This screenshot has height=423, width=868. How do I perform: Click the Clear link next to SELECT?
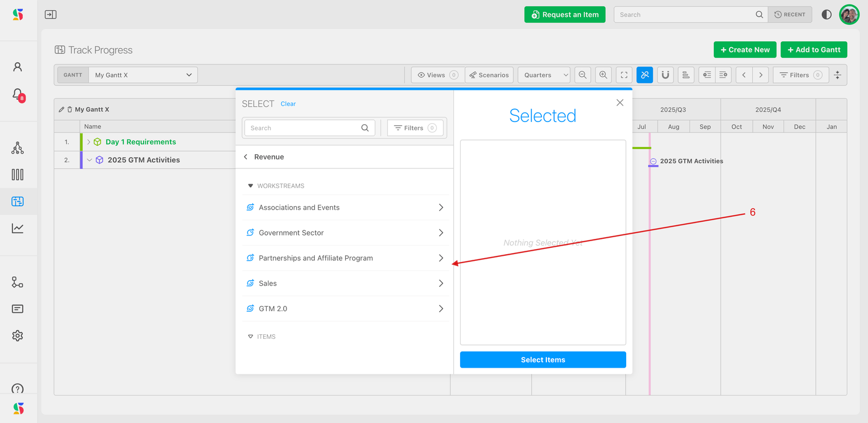(288, 104)
